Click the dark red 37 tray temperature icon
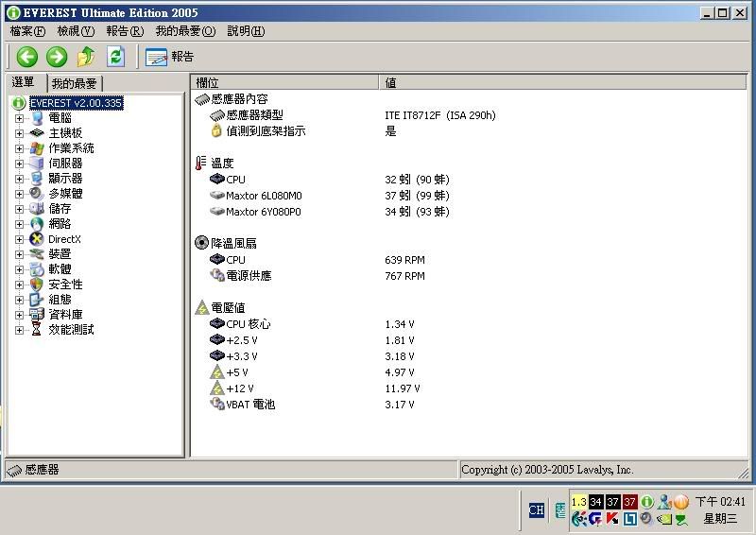 629,502
